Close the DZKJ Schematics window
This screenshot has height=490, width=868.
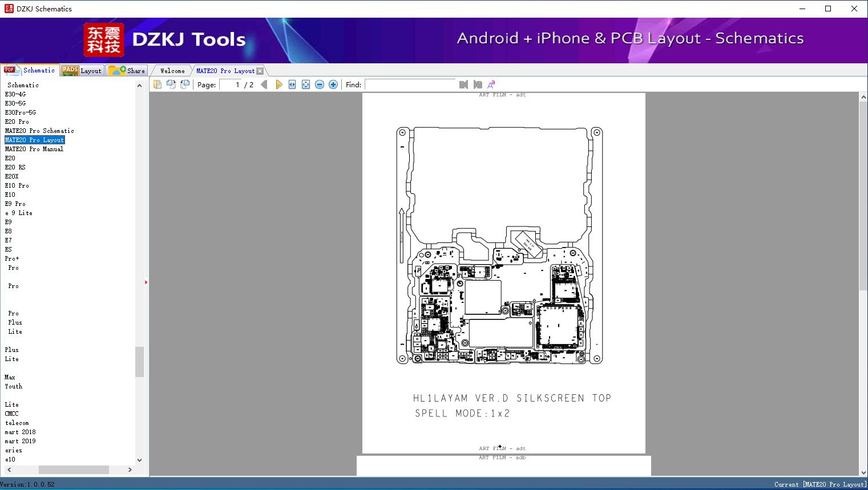[854, 9]
